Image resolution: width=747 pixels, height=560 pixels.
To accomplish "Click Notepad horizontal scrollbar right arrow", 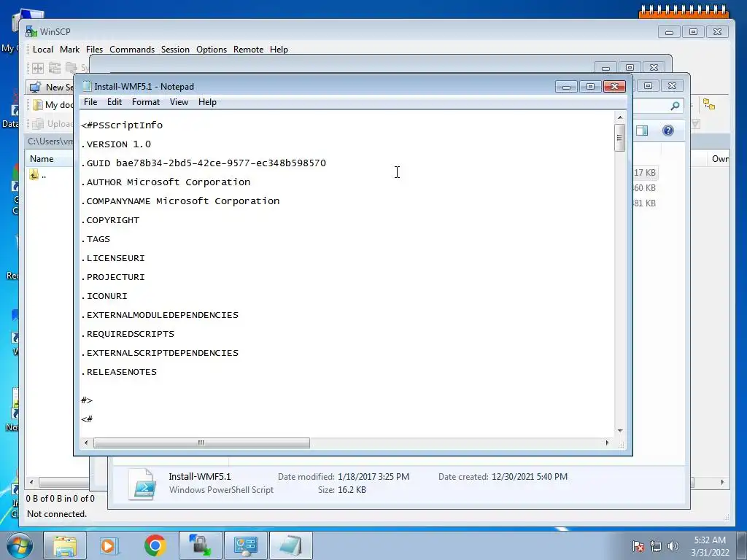I will (x=607, y=443).
